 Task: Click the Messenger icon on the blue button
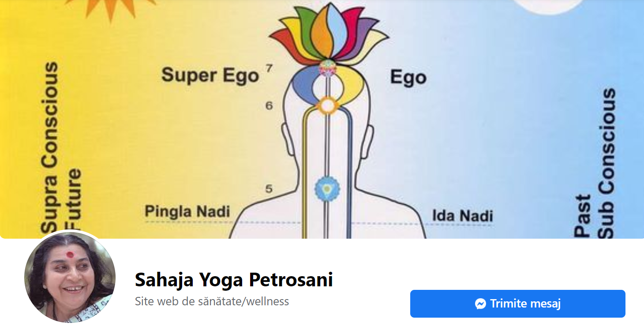(481, 304)
